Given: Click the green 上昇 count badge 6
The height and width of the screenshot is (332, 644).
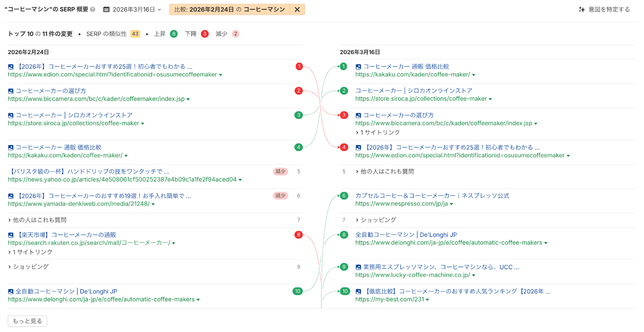Looking at the screenshot, I should point(174,34).
